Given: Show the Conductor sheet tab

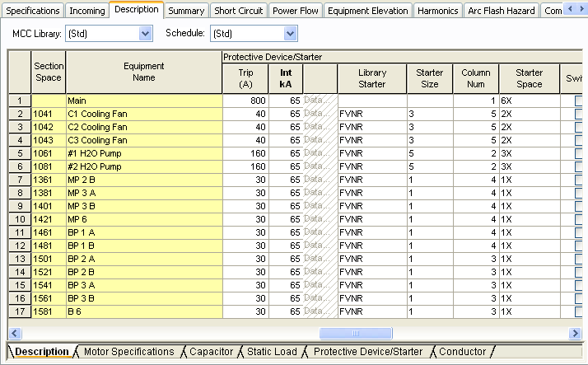Looking at the screenshot, I should click(462, 352).
